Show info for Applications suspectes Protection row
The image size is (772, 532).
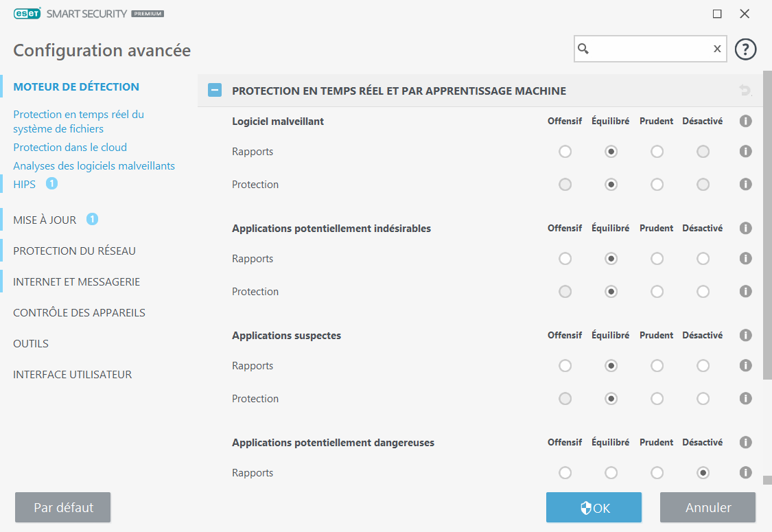[x=745, y=399]
